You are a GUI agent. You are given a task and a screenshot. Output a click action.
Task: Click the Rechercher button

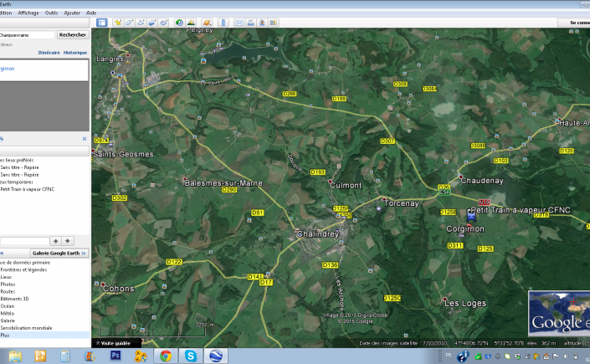tap(72, 35)
